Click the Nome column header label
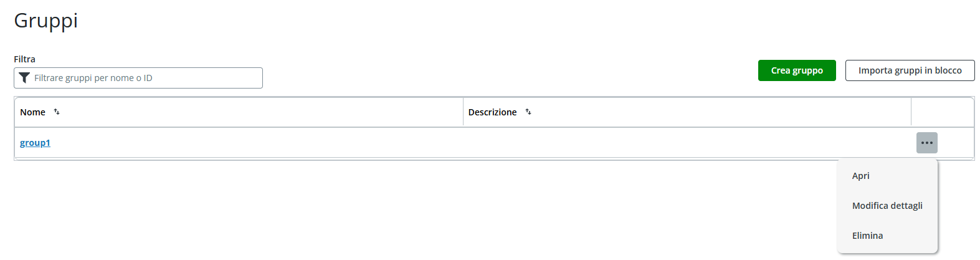 (32, 112)
